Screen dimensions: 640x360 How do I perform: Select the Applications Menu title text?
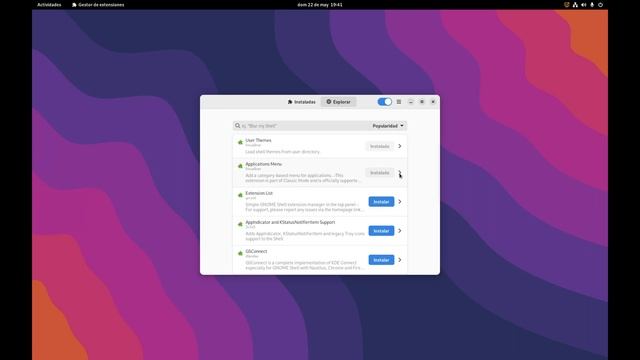pyautogui.click(x=263, y=164)
